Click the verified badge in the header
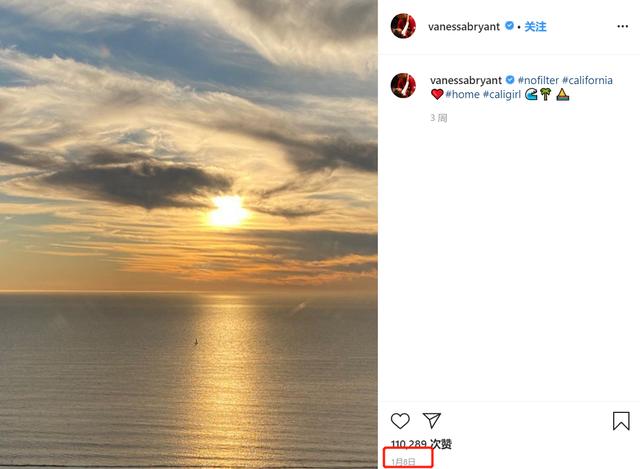The width and height of the screenshot is (640, 469). pos(509,27)
